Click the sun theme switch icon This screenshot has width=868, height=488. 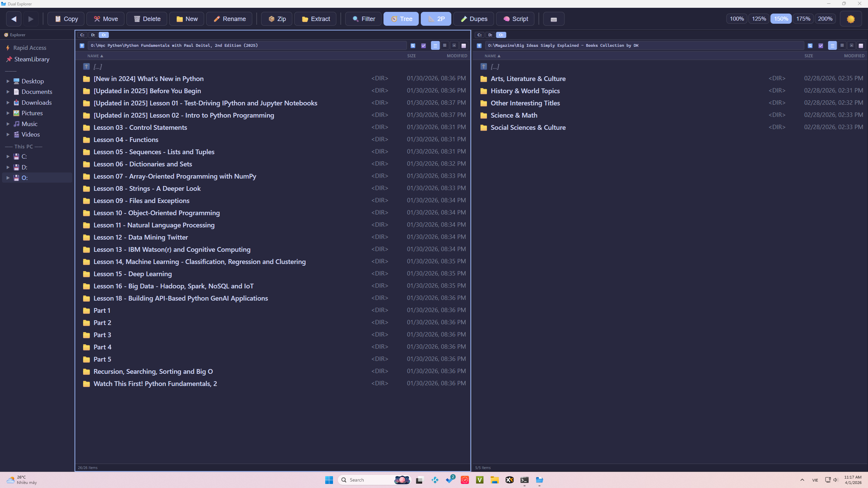coord(851,19)
